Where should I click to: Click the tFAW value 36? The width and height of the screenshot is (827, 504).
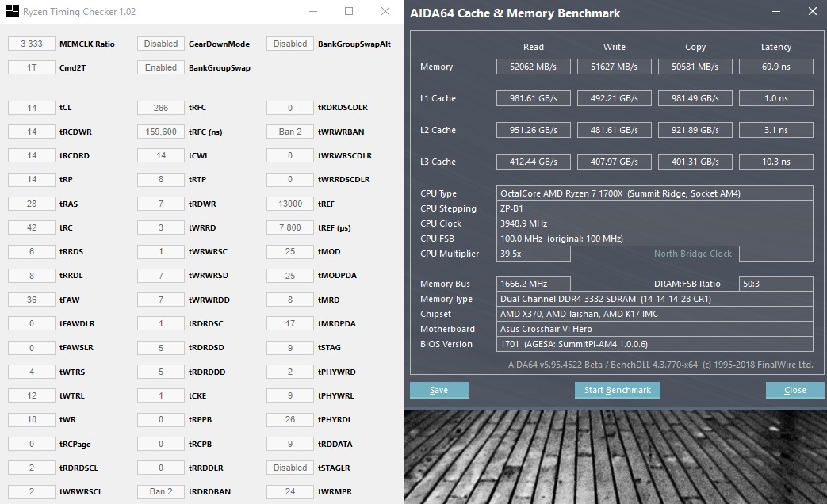click(32, 300)
